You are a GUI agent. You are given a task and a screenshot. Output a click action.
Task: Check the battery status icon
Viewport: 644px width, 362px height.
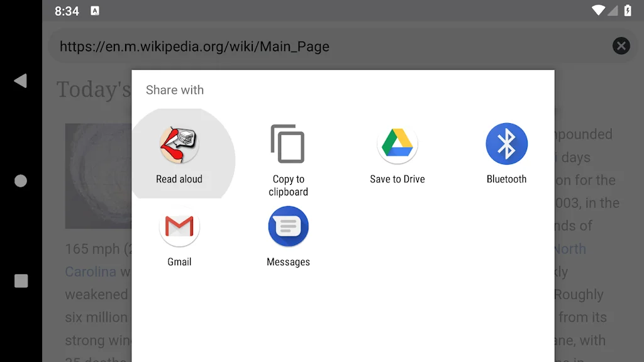628,10
